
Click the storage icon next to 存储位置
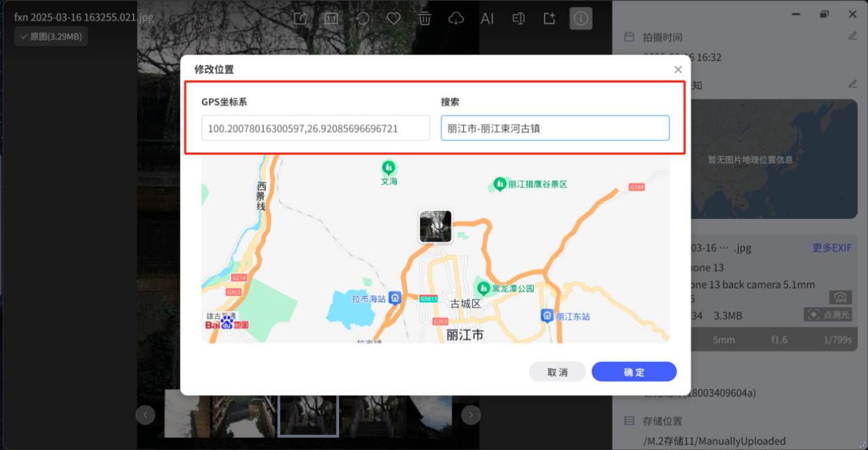pyautogui.click(x=629, y=421)
